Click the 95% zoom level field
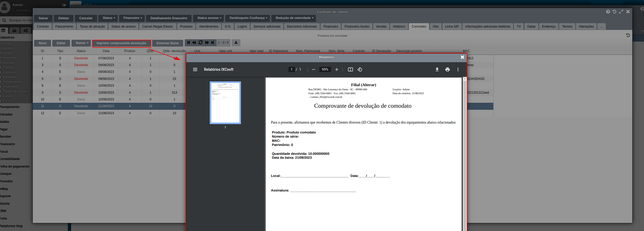This screenshot has height=231, width=644. pyautogui.click(x=325, y=69)
